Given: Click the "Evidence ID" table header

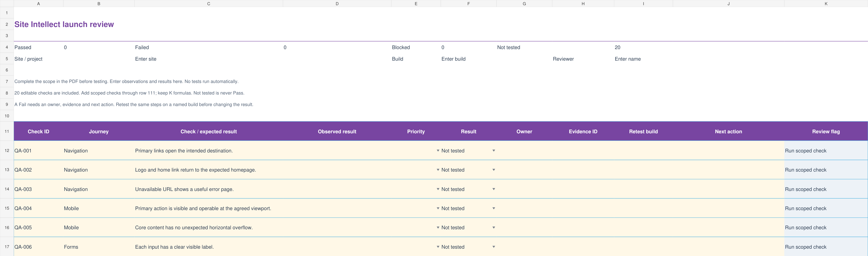Looking at the screenshot, I should tap(583, 131).
